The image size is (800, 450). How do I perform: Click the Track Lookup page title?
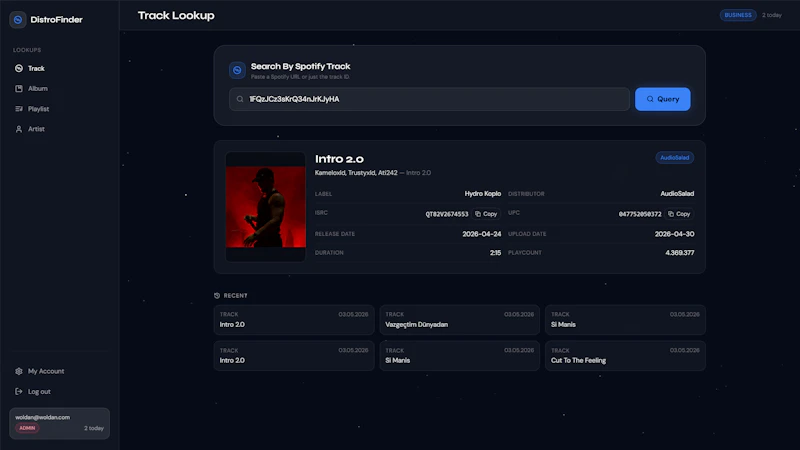[176, 16]
